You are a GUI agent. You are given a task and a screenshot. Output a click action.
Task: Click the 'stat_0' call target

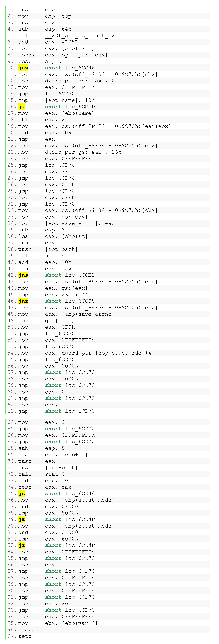55,474
